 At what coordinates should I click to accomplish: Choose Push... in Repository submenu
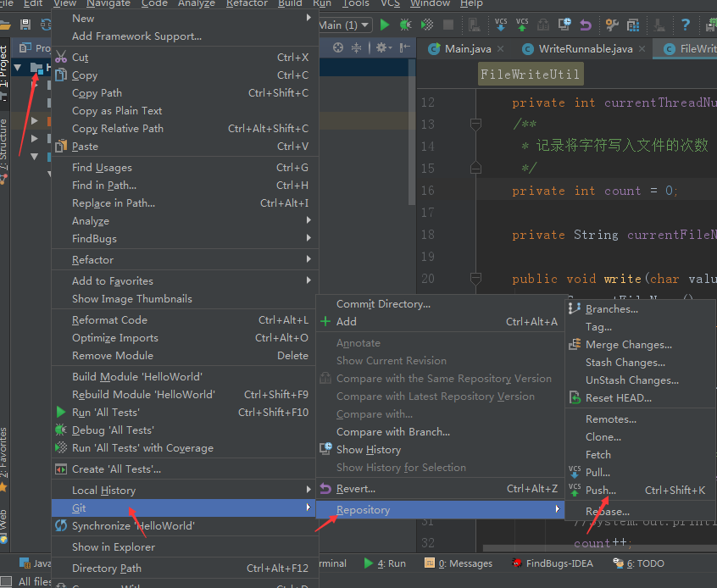(x=640, y=491)
